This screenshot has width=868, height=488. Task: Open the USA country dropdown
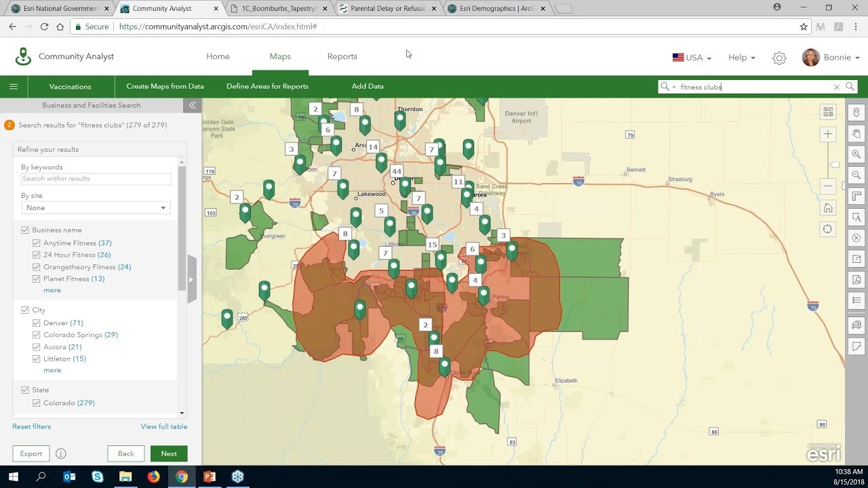coord(692,58)
